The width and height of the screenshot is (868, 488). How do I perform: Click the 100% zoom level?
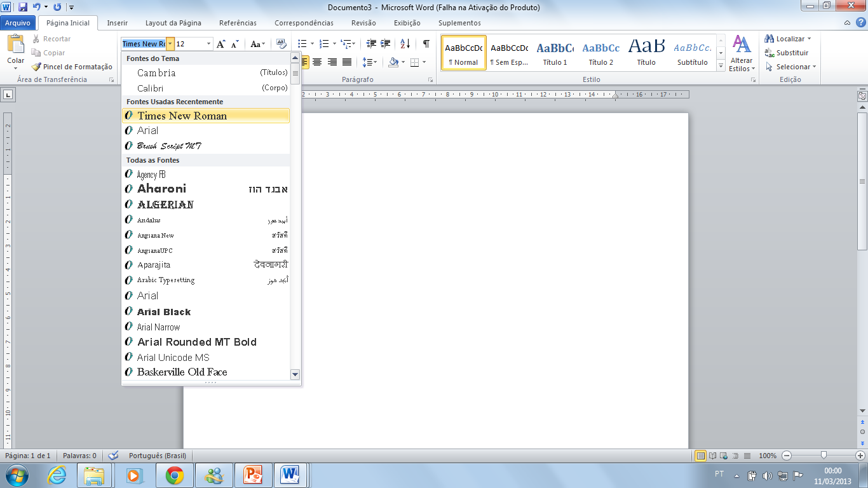click(x=768, y=456)
